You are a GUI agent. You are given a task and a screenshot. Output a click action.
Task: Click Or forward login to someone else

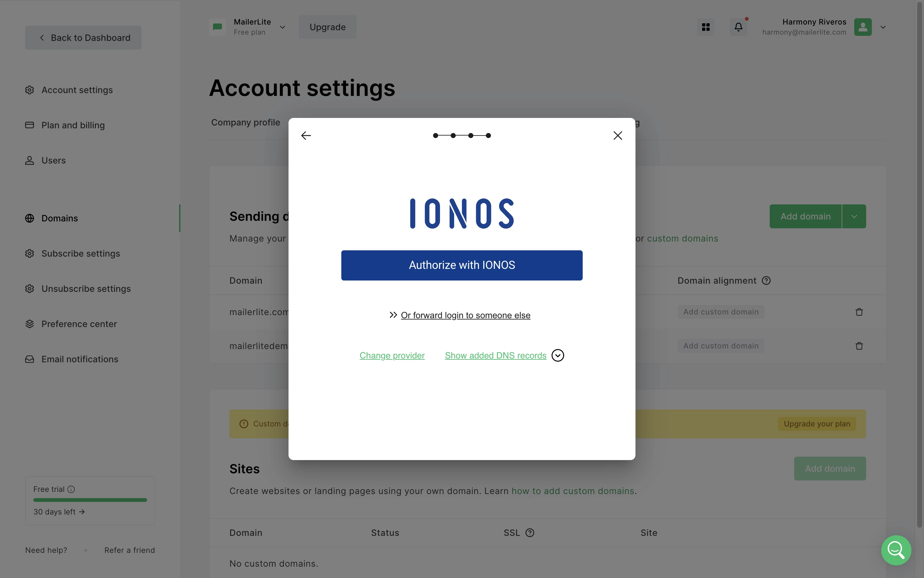coord(465,315)
